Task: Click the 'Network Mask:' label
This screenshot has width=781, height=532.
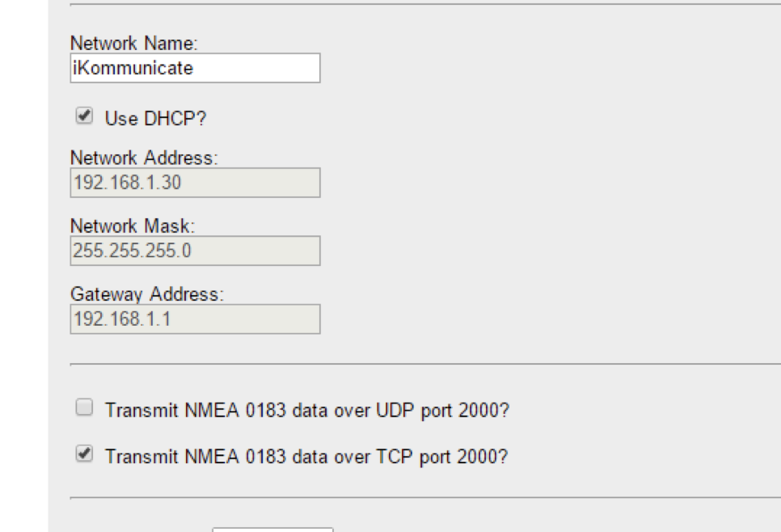Action: pos(133,226)
